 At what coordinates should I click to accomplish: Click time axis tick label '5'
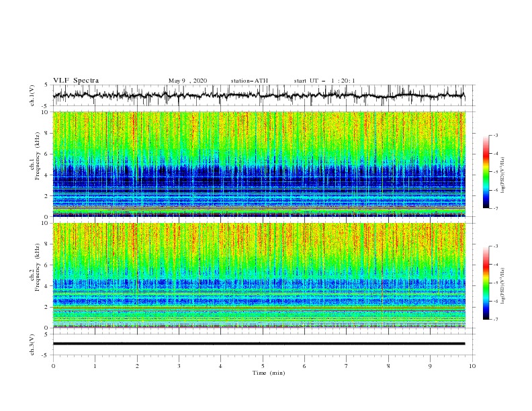point(263,366)
